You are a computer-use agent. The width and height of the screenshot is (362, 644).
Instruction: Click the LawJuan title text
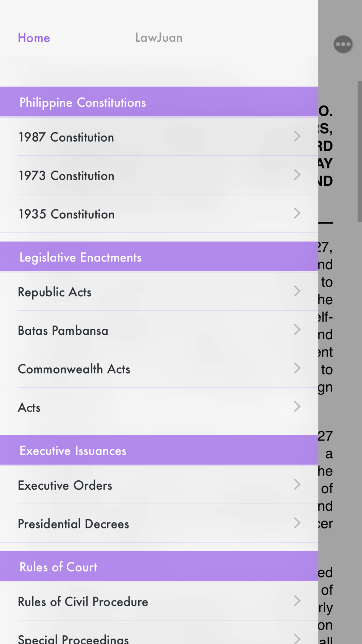159,38
